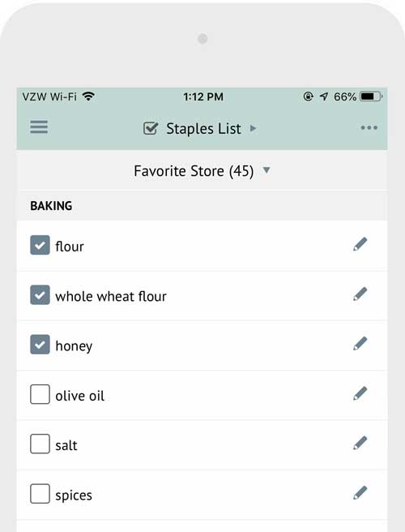Uncheck the honey checkbox
Image resolution: width=405 pixels, height=532 pixels.
coord(40,345)
